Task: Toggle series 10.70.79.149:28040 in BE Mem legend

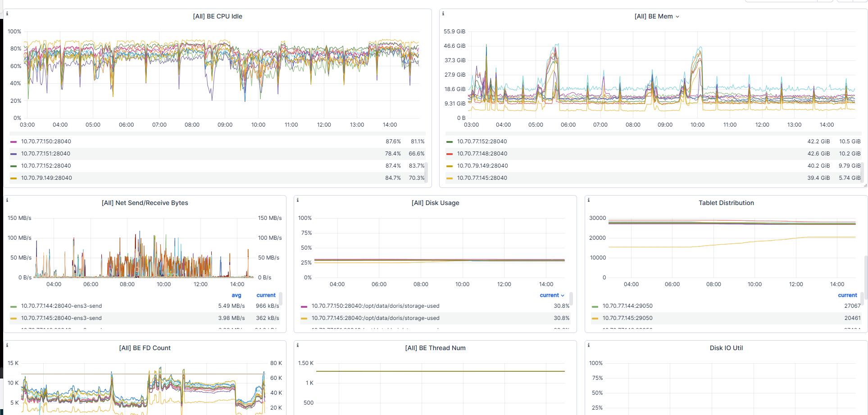Action: 482,166
